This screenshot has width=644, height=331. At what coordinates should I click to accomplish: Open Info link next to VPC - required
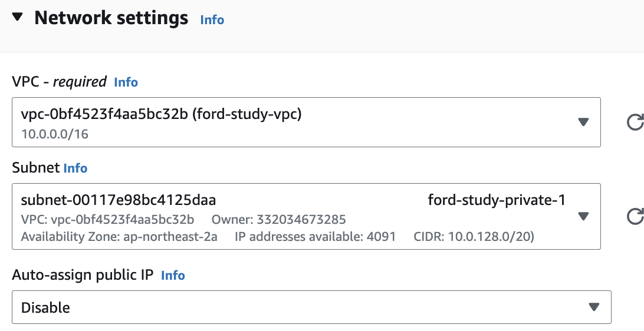pos(126,82)
